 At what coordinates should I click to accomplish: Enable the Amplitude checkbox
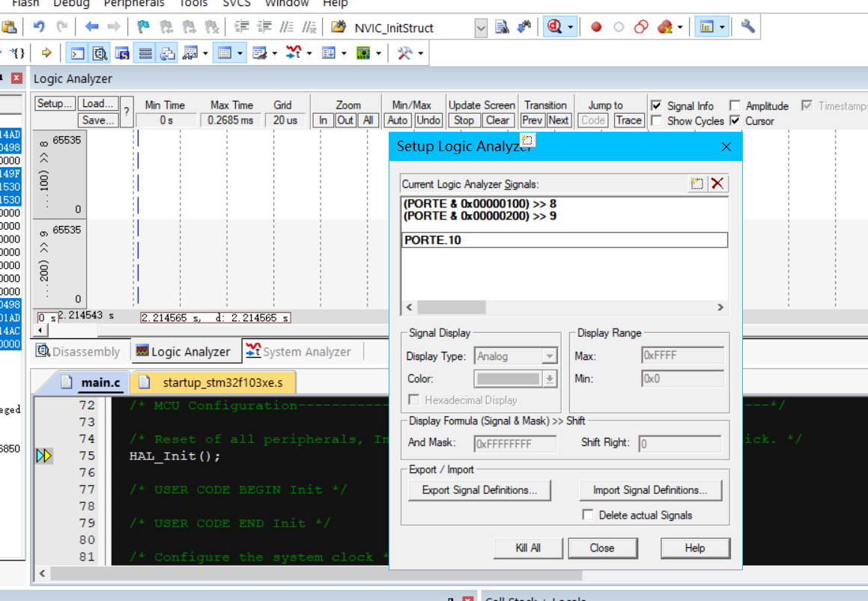[x=735, y=106]
